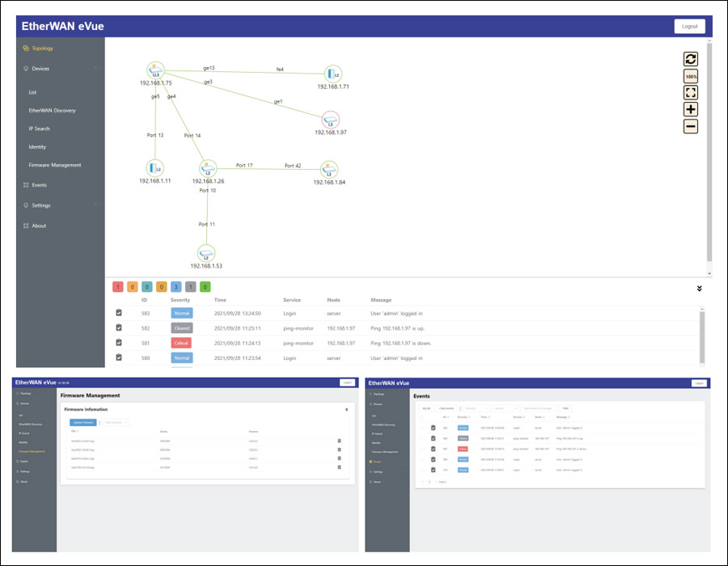Acknowledge event 583 using its check icon

[x=119, y=312]
